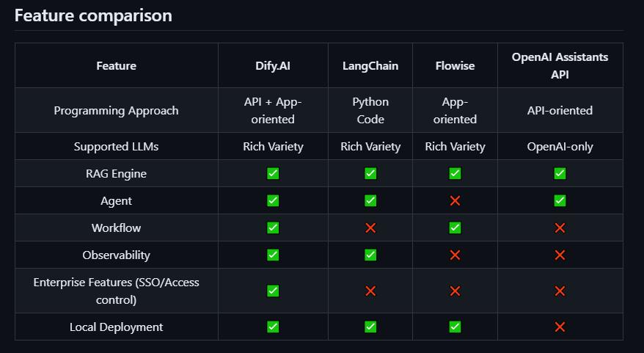The image size is (644, 353).
Task: Click the LangChain Observability green checkmark
Action: point(370,255)
